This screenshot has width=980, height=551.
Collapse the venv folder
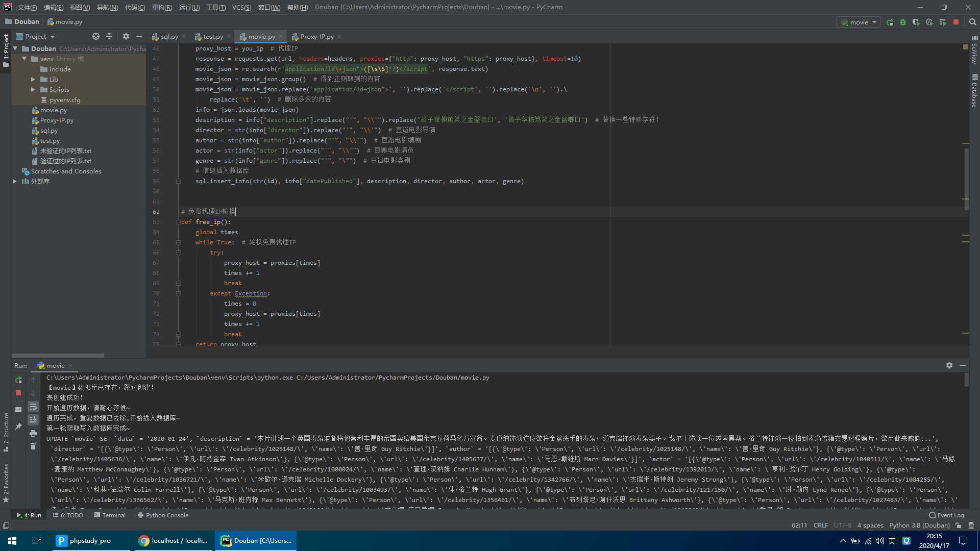pos(24,59)
